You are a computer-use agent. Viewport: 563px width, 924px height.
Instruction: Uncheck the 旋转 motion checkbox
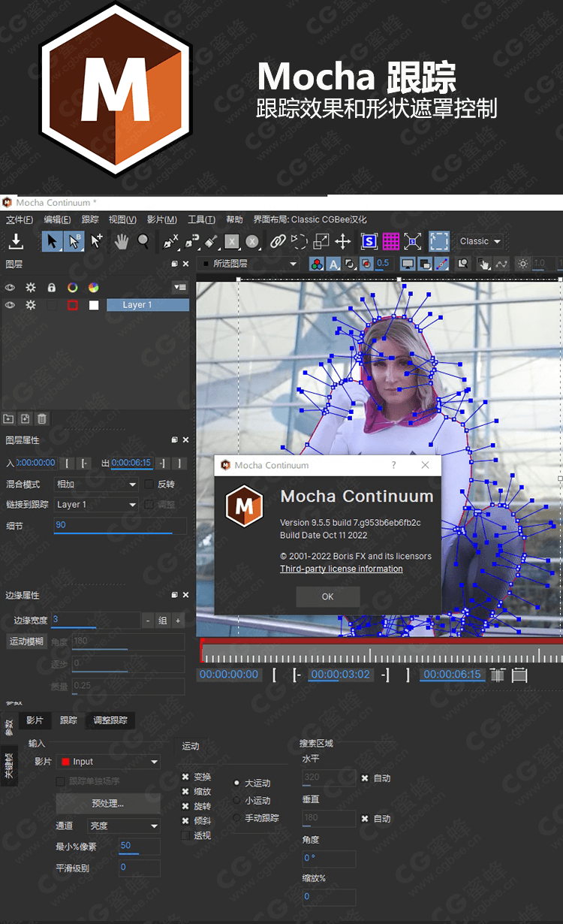[x=185, y=806]
